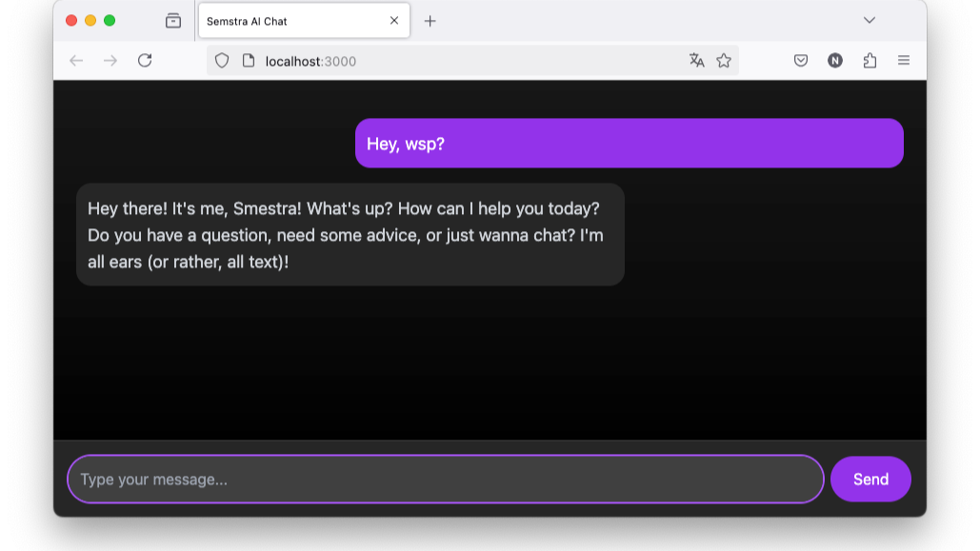This screenshot has width=980, height=551.
Task: Save the page to Pocket
Action: 801,61
